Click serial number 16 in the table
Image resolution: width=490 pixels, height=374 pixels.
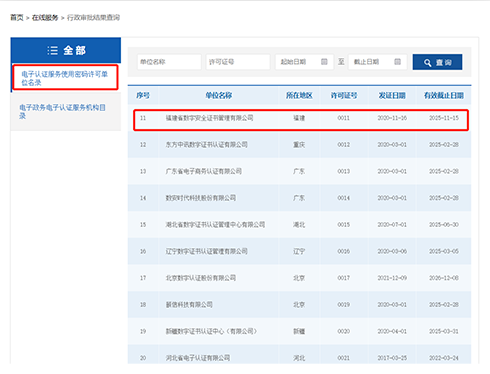(143, 251)
